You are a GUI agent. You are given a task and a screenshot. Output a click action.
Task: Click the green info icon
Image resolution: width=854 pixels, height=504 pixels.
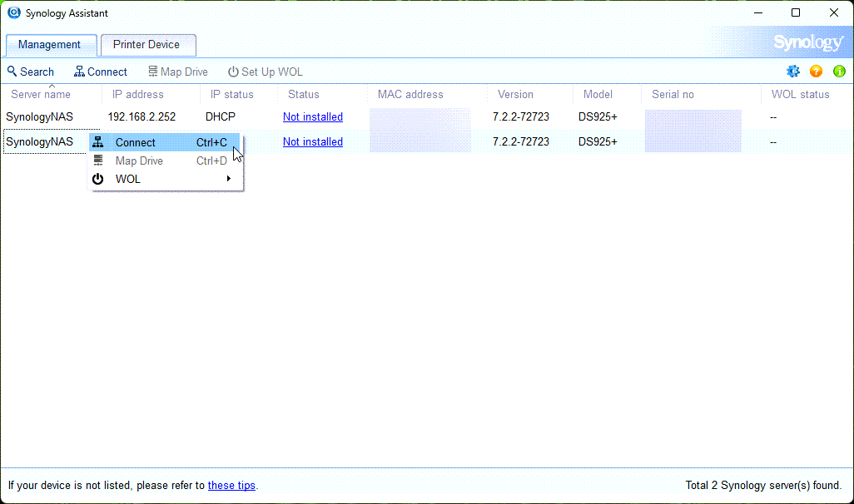[838, 72]
